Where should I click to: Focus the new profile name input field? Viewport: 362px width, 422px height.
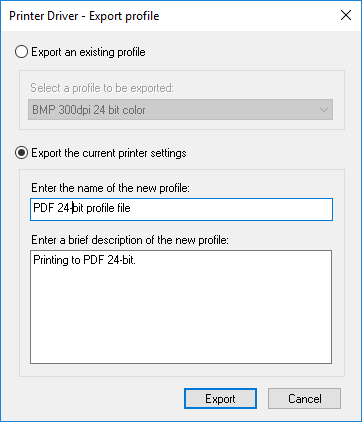click(x=181, y=209)
